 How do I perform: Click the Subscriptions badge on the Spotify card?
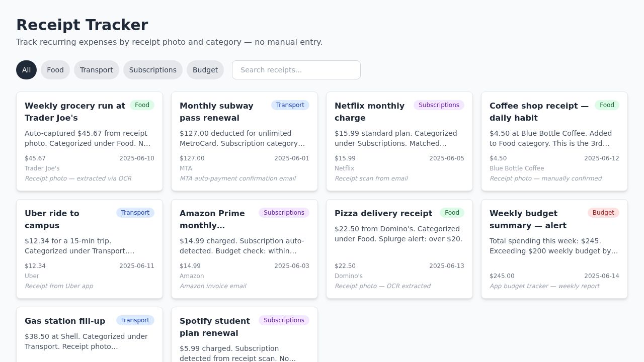(x=284, y=320)
